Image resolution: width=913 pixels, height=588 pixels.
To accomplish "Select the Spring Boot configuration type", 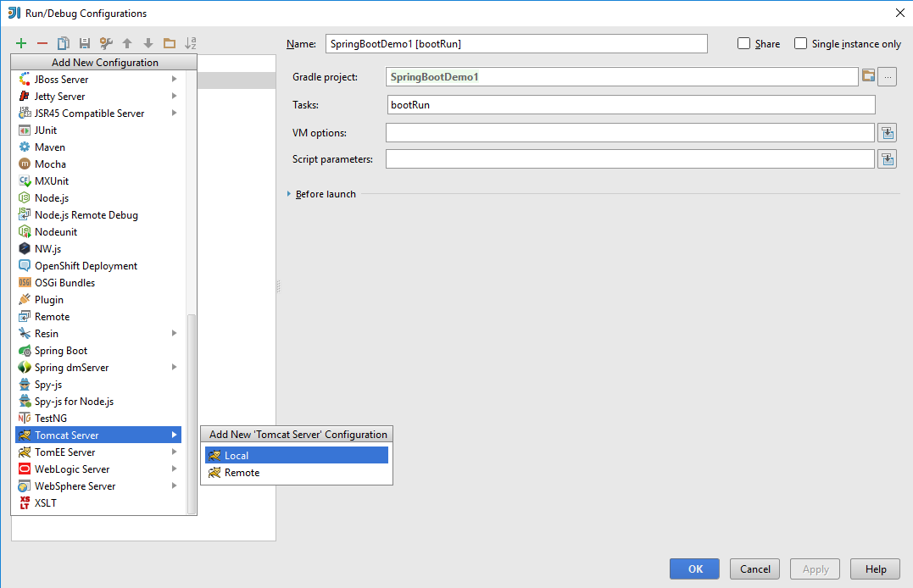I will tap(61, 350).
